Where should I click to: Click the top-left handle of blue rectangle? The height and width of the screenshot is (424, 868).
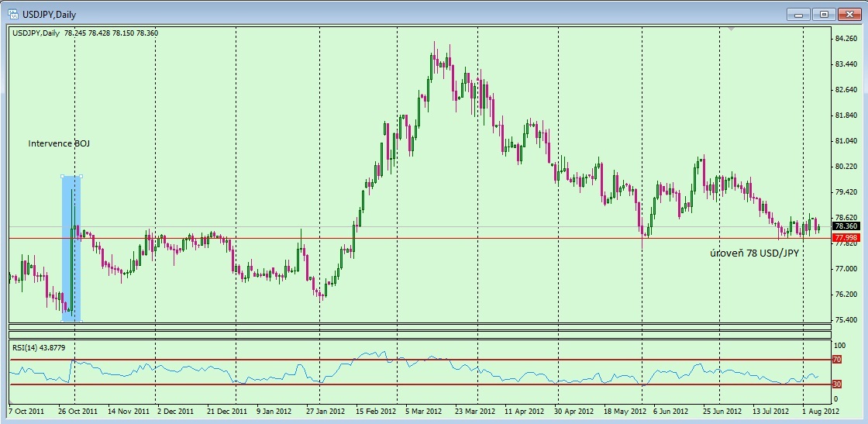[62, 176]
